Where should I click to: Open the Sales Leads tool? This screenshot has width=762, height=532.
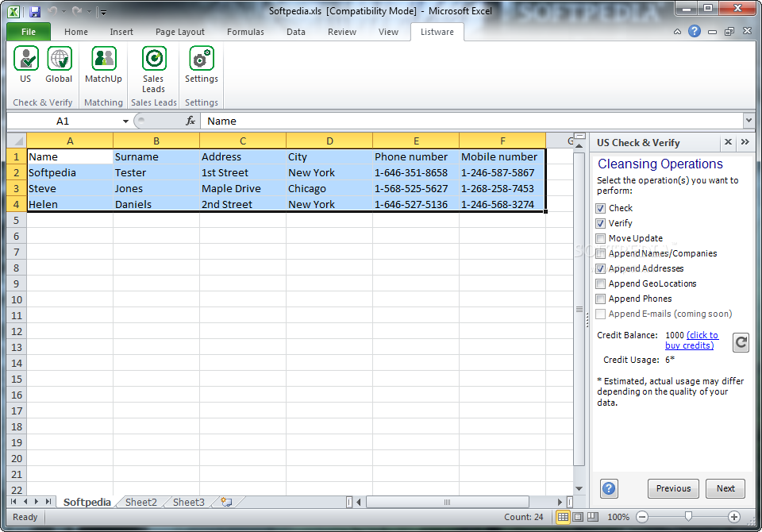click(153, 70)
